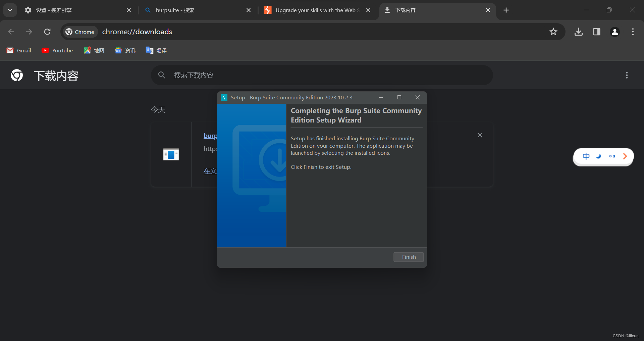The height and width of the screenshot is (341, 644).
Task: Close the 设置 - 搜索引擎 tab
Action: coord(129,10)
